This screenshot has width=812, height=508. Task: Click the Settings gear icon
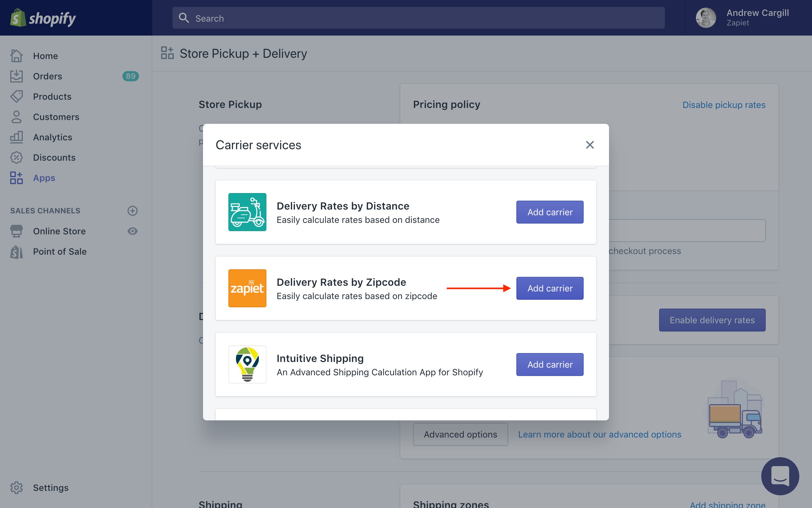(x=16, y=488)
